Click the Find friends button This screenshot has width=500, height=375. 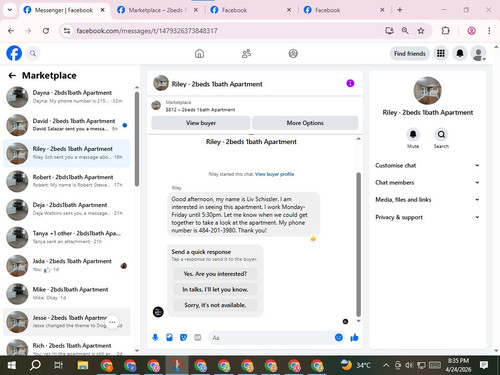[410, 53]
